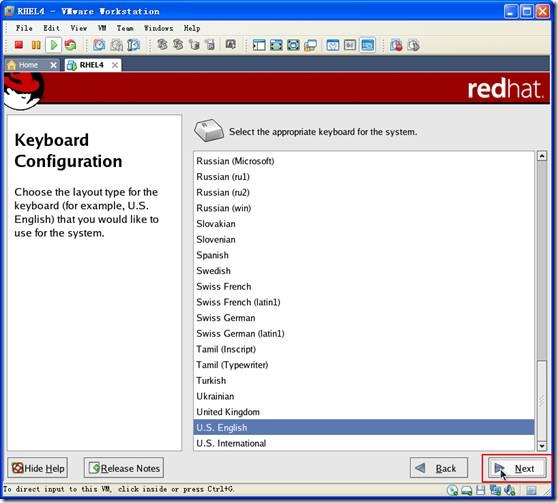Select Slovenian keyboard layout

364,240
